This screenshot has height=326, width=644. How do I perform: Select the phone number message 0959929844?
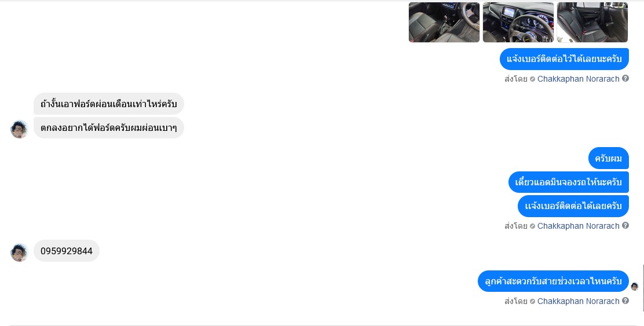[x=67, y=251]
